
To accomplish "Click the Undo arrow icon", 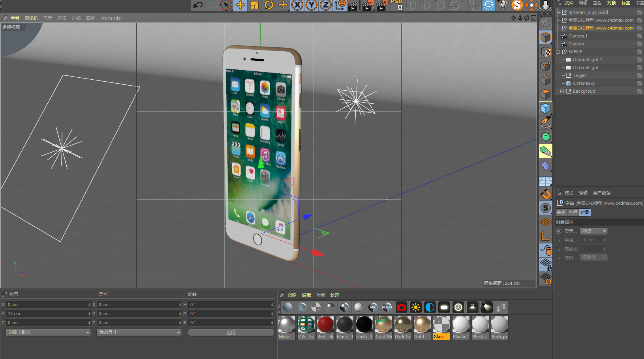I will coord(198,5).
